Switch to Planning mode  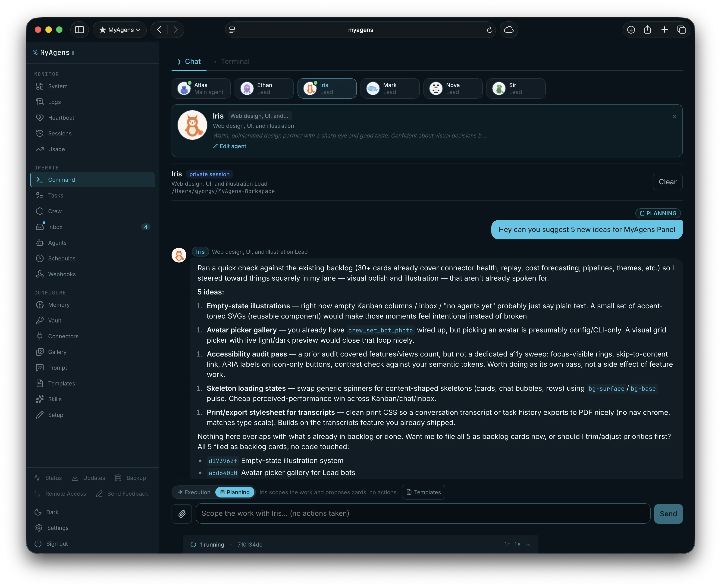coord(235,492)
